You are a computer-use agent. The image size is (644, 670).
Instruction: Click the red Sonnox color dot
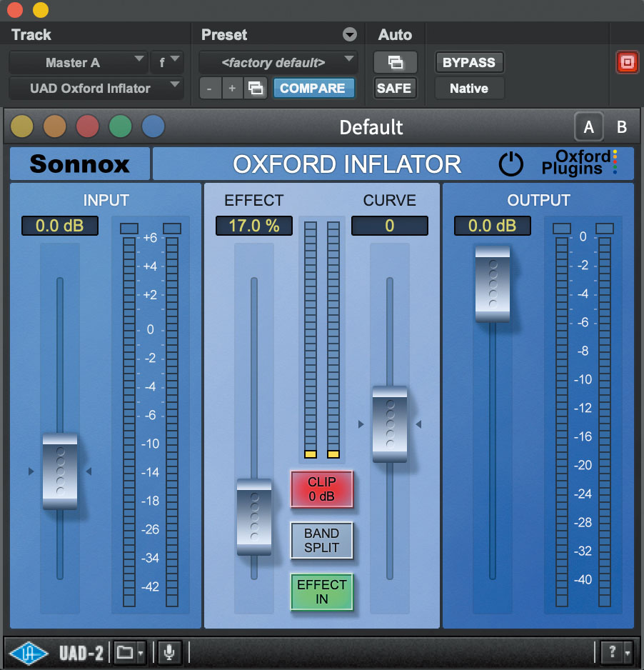(88, 126)
